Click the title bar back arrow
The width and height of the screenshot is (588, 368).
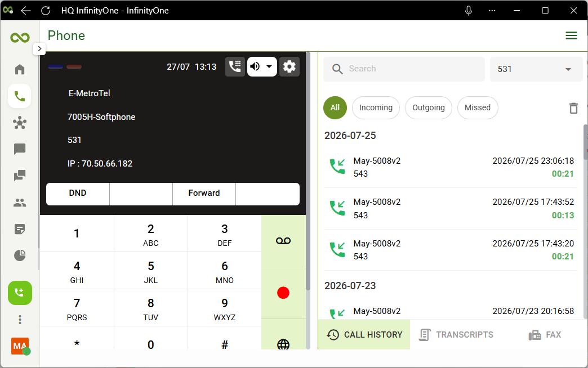click(26, 11)
